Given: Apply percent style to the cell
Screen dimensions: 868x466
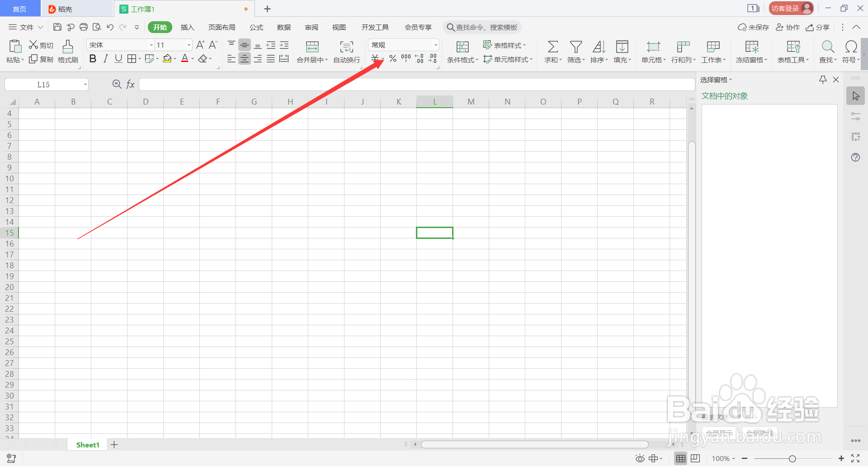Looking at the screenshot, I should point(392,58).
